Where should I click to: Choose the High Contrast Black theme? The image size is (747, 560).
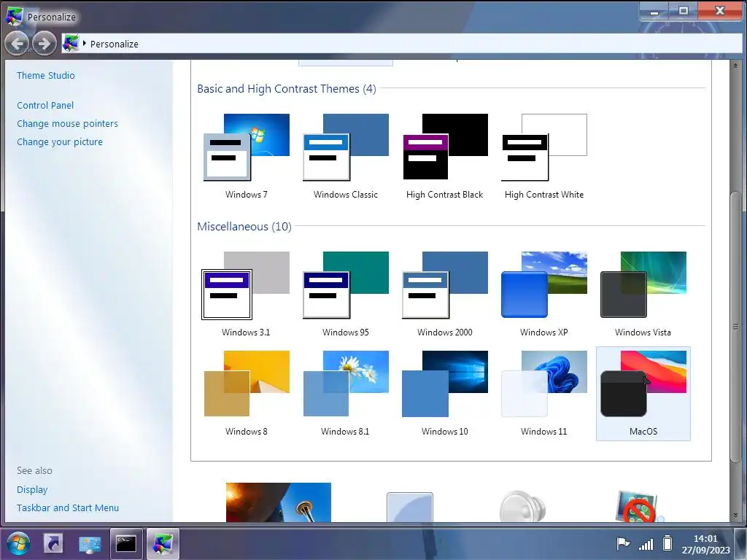[x=444, y=156]
